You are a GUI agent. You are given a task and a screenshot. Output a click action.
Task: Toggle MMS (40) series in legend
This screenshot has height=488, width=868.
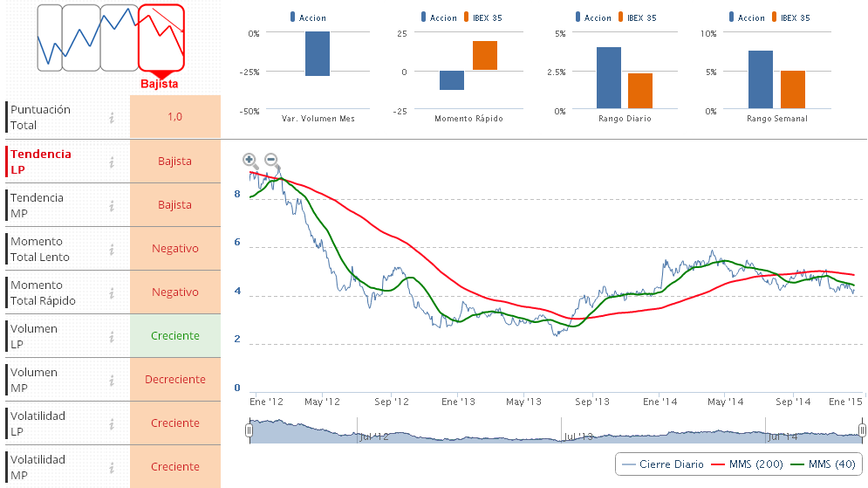(824, 464)
